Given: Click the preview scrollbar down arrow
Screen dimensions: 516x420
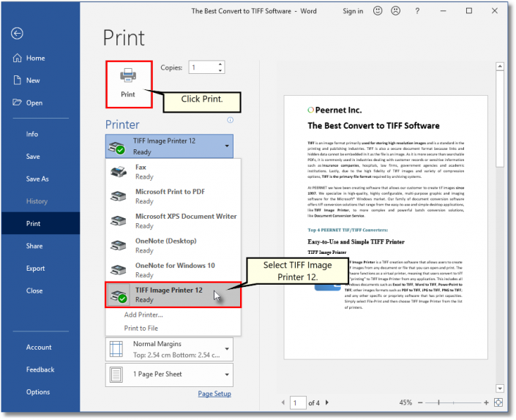Looking at the screenshot, I should pos(500,389).
